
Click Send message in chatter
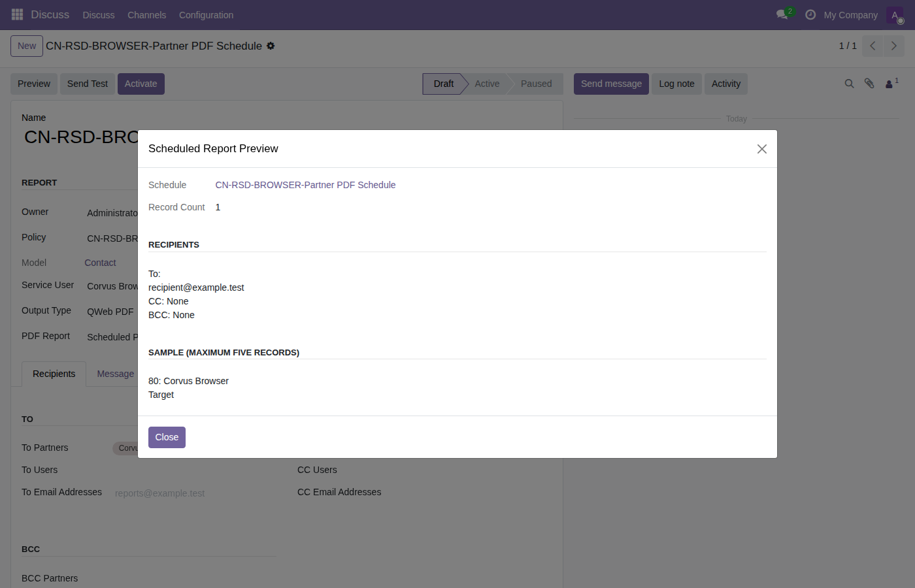coord(611,84)
